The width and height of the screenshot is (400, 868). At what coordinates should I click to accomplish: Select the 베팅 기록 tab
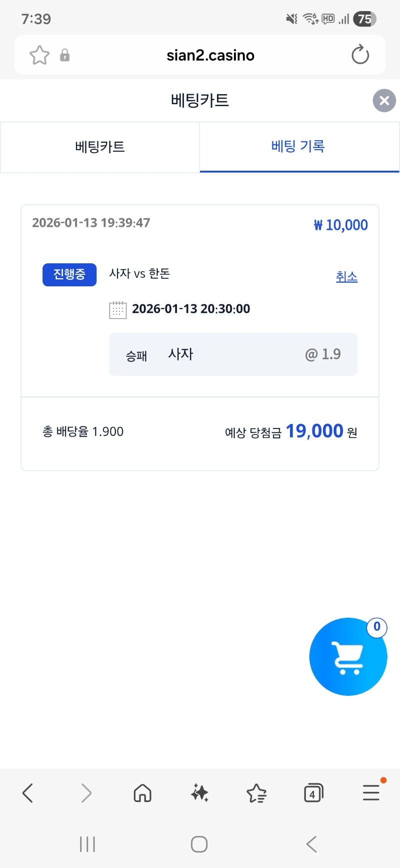tap(298, 147)
